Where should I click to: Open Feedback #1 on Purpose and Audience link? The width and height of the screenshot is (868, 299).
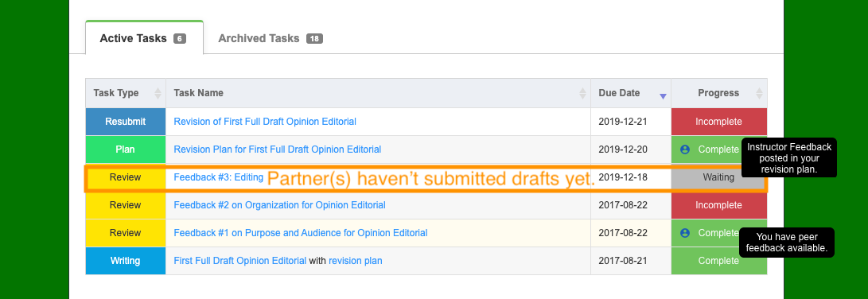click(x=301, y=233)
